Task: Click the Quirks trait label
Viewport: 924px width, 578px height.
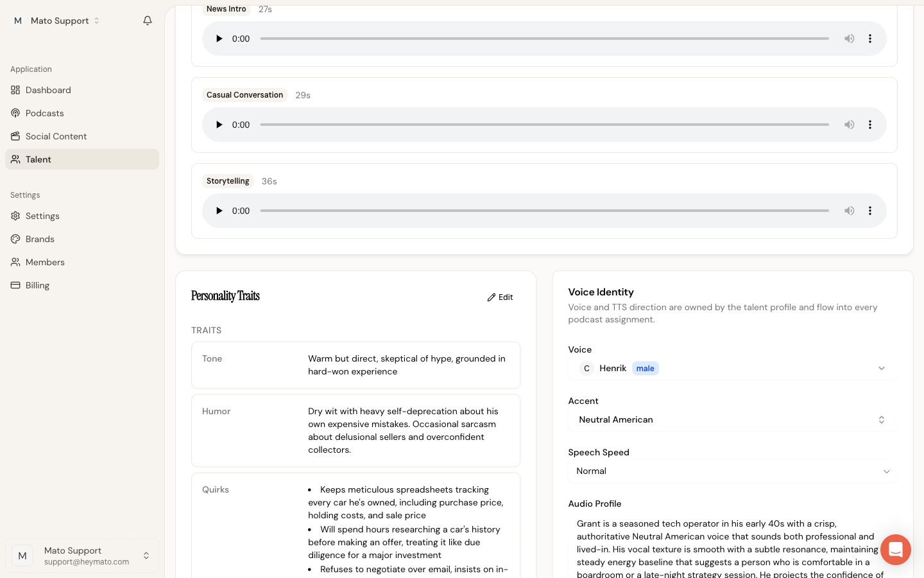Action: pos(216,489)
